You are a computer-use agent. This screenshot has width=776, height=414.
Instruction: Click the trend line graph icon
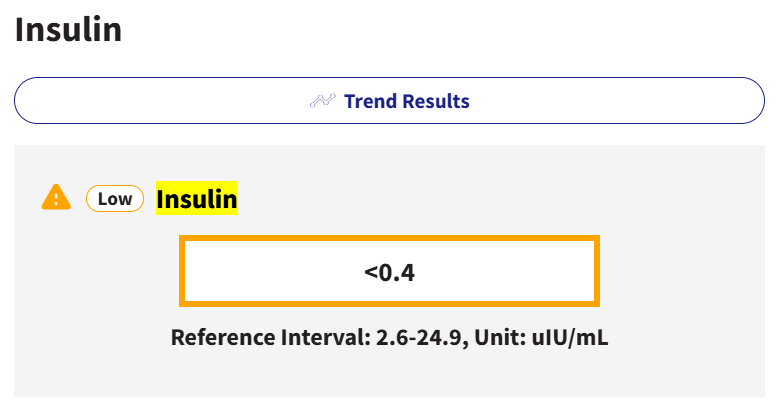pyautogui.click(x=323, y=101)
